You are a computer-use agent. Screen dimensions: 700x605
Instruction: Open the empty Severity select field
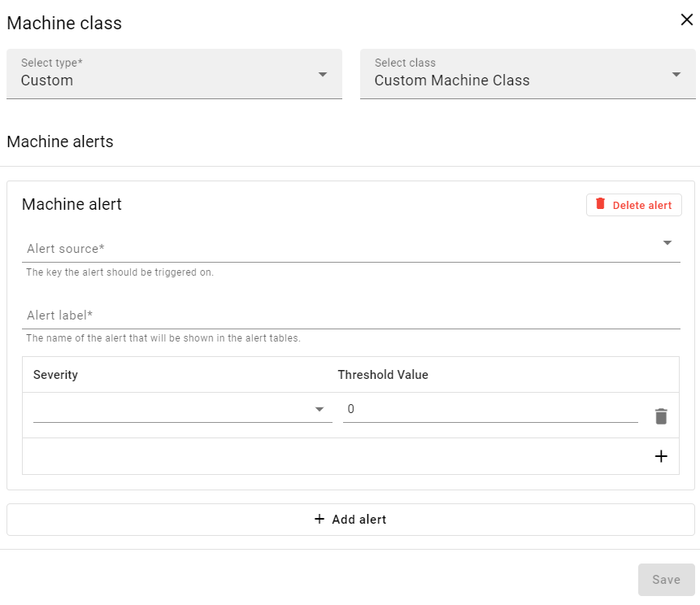click(x=171, y=409)
